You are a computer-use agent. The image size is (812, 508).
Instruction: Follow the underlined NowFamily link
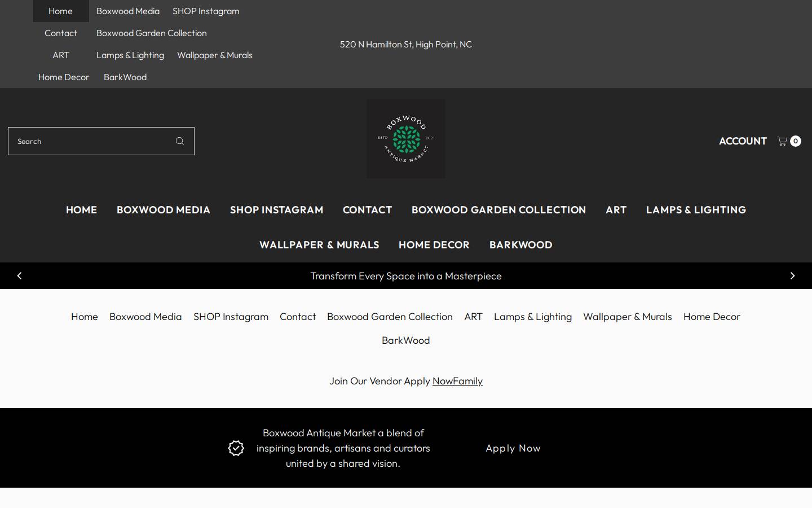[457, 381]
